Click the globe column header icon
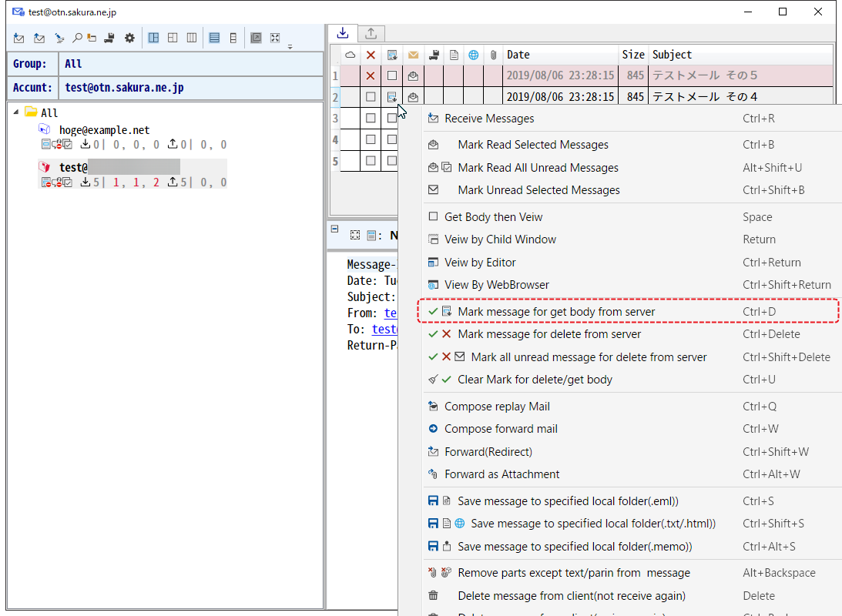Viewport: 842px width, 616px height. tap(474, 55)
